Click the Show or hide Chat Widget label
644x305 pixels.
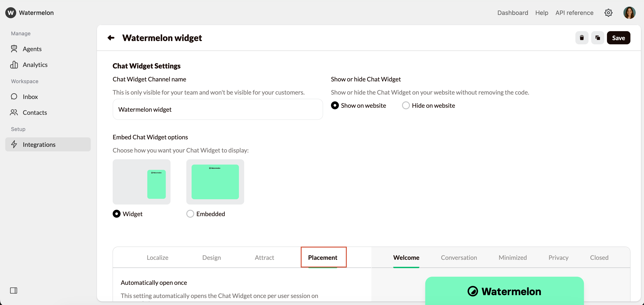tap(366, 79)
